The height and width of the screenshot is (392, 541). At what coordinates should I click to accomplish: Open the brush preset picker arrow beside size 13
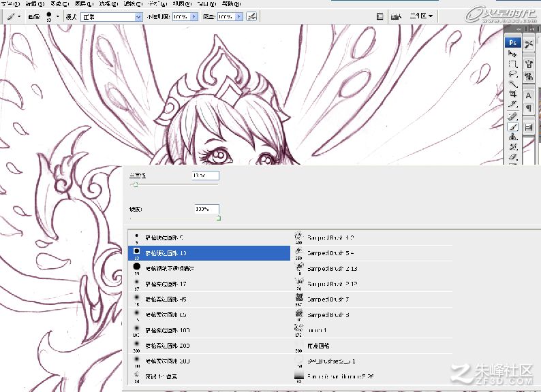coord(58,16)
